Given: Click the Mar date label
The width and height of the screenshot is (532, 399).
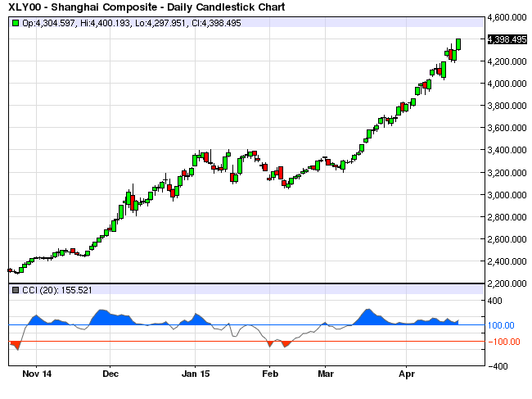Looking at the screenshot, I should click(x=326, y=374).
